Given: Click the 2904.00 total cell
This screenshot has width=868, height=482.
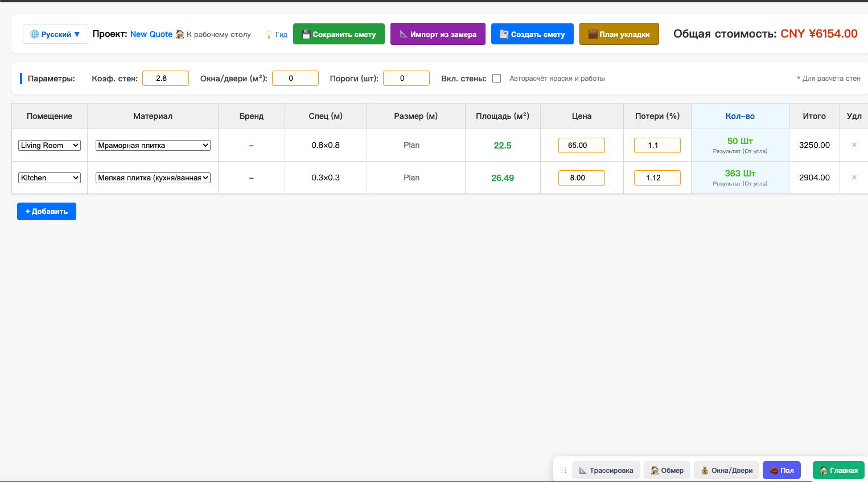Looking at the screenshot, I should [x=814, y=178].
